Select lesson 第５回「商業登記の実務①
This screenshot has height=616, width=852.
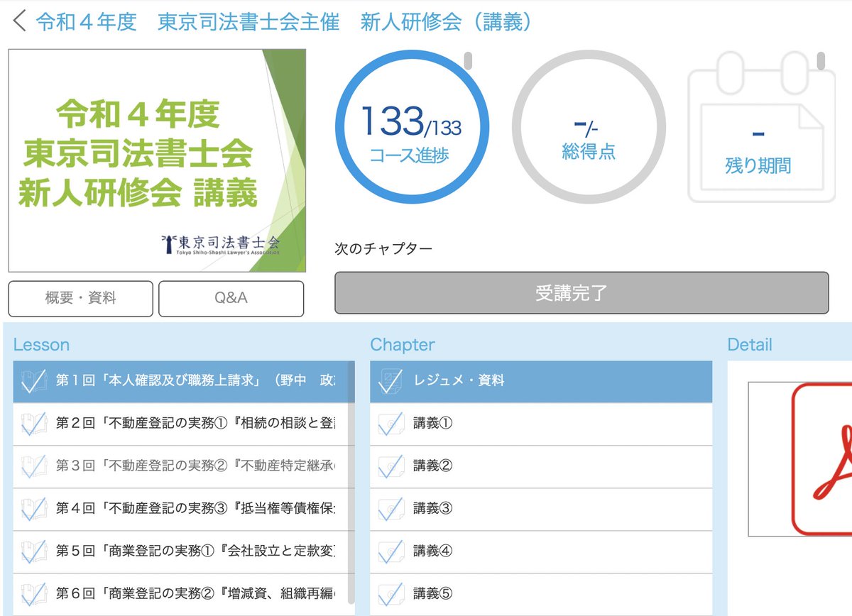pos(181,551)
